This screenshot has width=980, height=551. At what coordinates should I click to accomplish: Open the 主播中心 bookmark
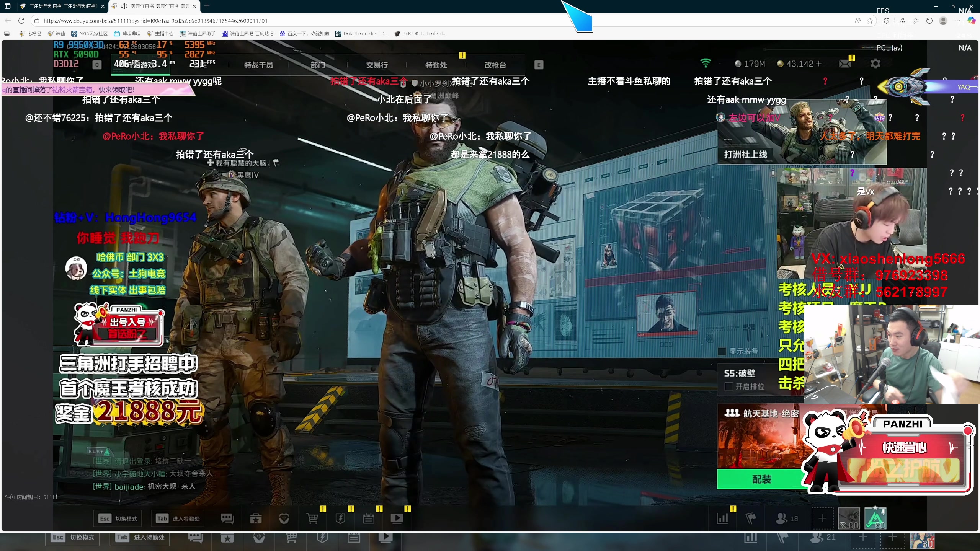[x=160, y=34]
